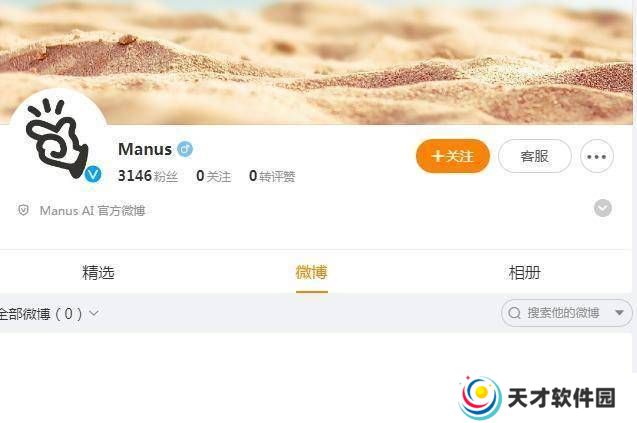The height and width of the screenshot is (423, 637).
Task: Click the 0 转评赞 count
Action: 272,176
